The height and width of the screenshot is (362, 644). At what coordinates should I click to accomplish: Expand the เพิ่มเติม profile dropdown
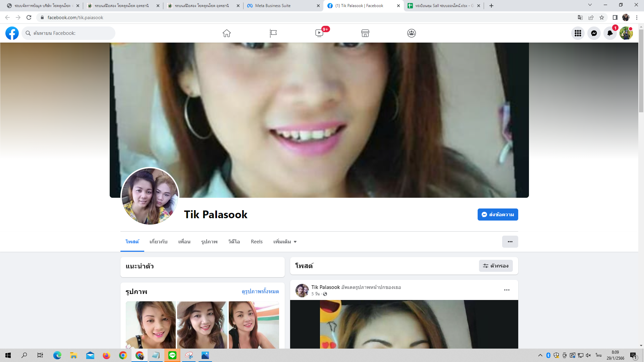pos(285,242)
